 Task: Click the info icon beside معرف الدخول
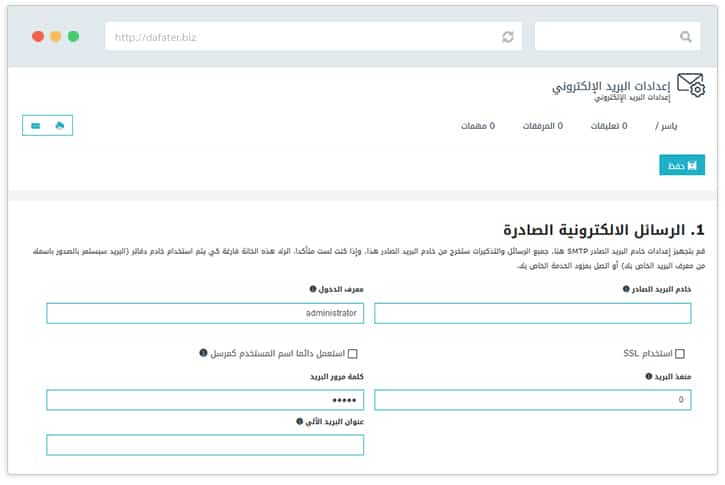(x=313, y=289)
